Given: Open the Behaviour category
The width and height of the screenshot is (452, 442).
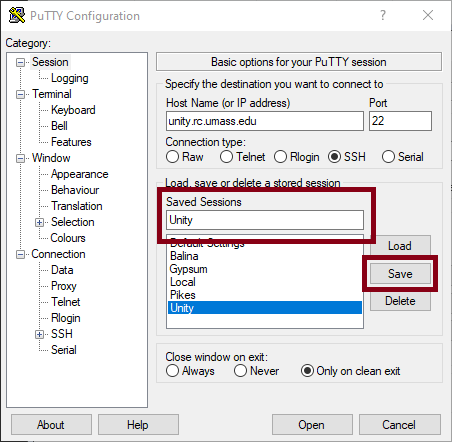Looking at the screenshot, I should coord(75,190).
